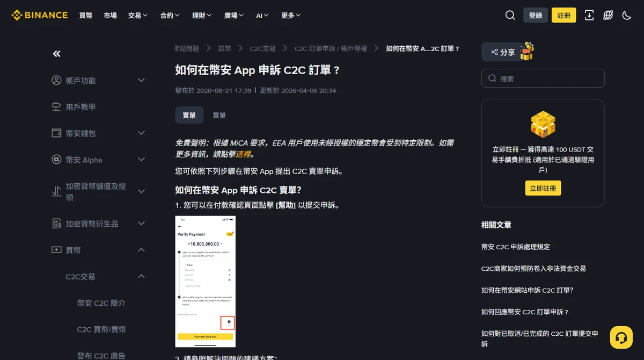Click the 立即註冊 button in promo card
The width and height of the screenshot is (644, 360).
543,188
